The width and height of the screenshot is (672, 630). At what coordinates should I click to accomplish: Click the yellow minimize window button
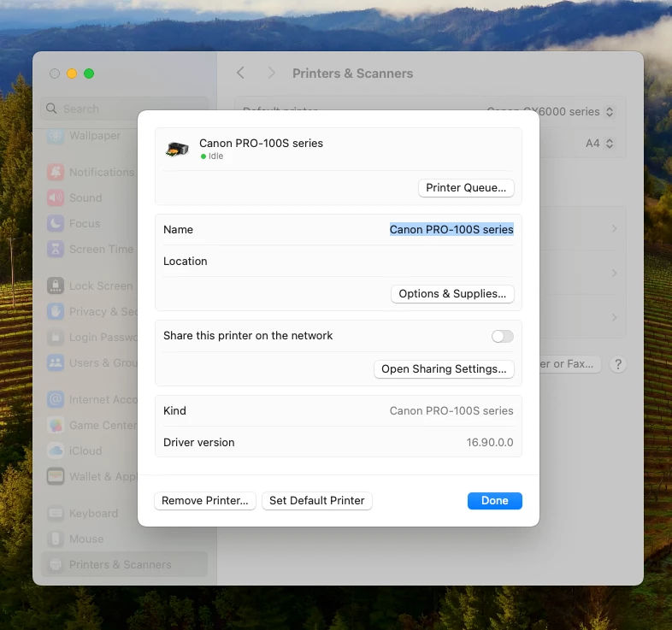72,74
